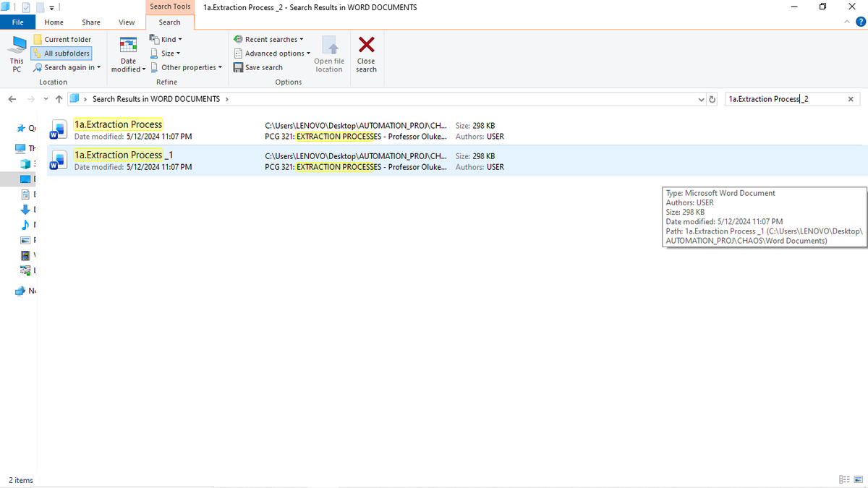
Task: Open Customize Quick Access Toolbar arrow
Action: (x=51, y=7)
